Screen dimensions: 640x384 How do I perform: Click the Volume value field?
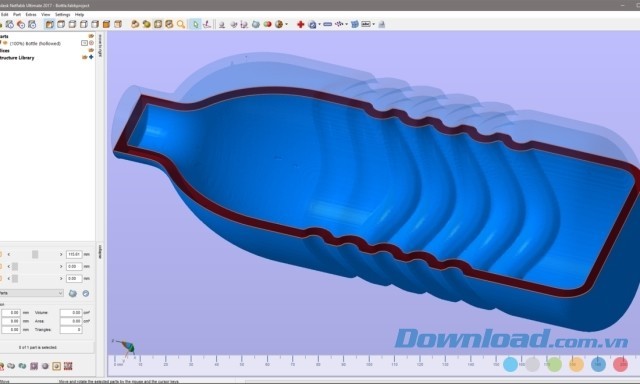(x=71, y=313)
